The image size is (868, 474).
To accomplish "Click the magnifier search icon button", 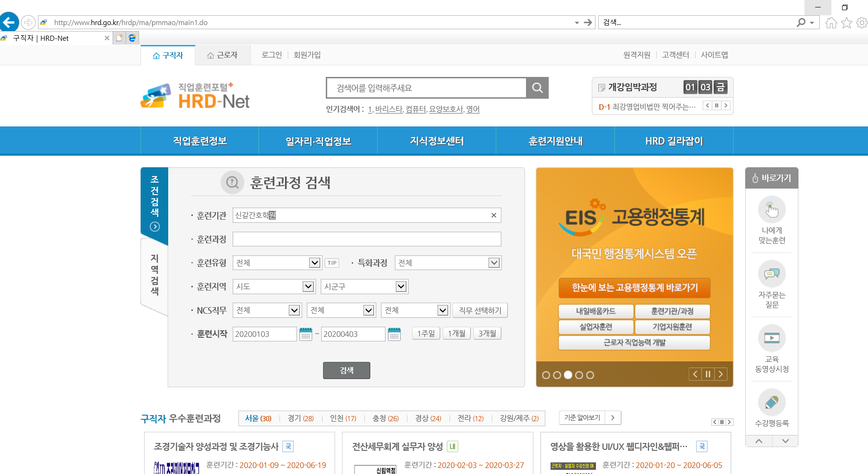I will coord(537,88).
